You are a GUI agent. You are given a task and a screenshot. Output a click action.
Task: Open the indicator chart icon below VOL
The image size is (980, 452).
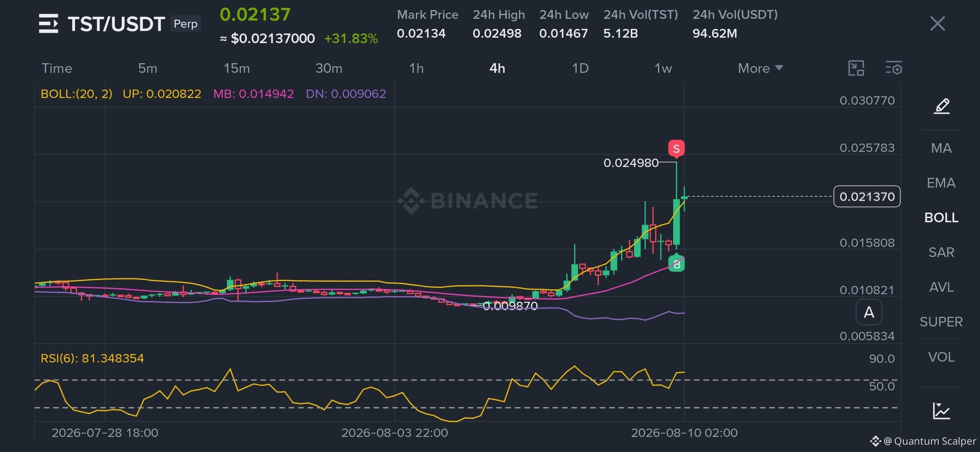pos(941,411)
